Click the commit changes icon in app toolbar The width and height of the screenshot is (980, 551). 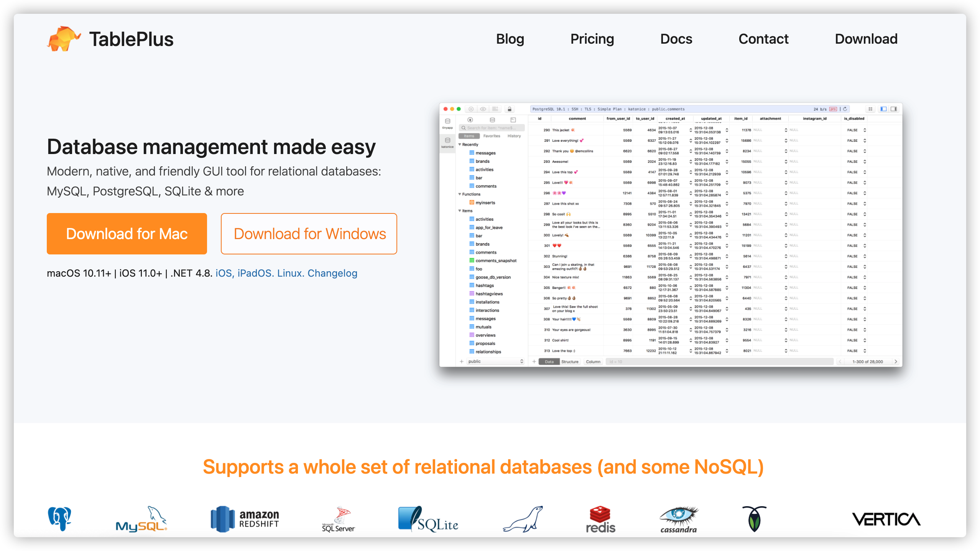pos(495,109)
